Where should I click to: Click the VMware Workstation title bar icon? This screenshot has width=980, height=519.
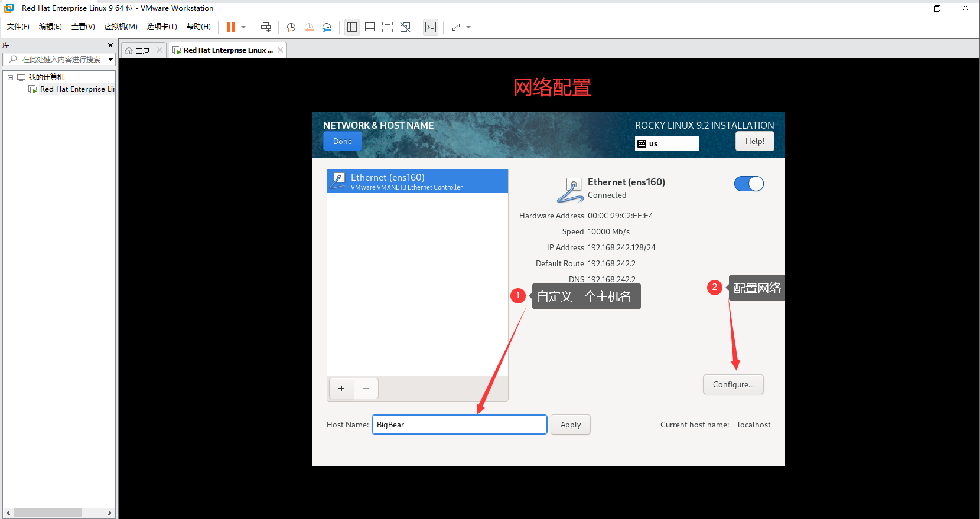click(9, 8)
